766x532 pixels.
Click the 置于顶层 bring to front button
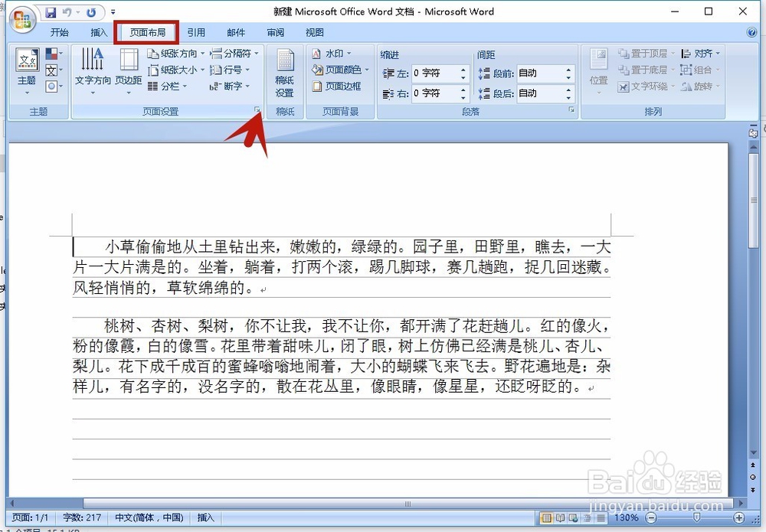click(646, 54)
